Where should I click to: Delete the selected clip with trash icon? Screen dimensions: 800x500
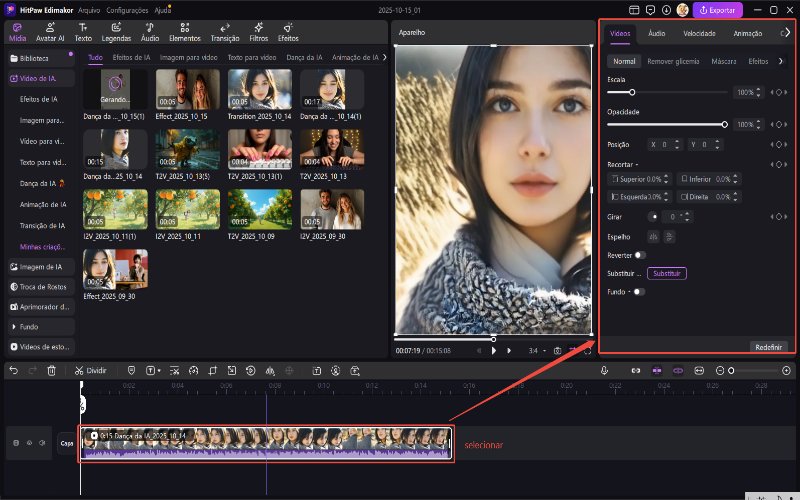[51, 370]
